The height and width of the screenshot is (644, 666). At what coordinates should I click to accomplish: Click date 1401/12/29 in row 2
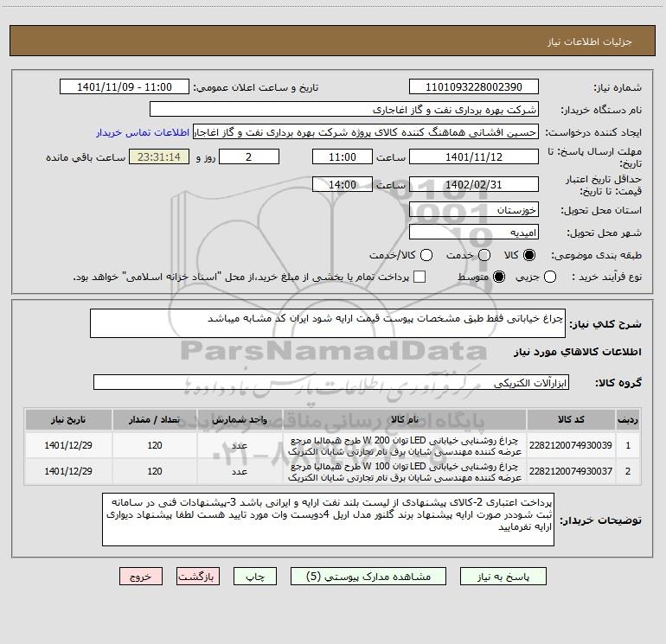[68, 471]
